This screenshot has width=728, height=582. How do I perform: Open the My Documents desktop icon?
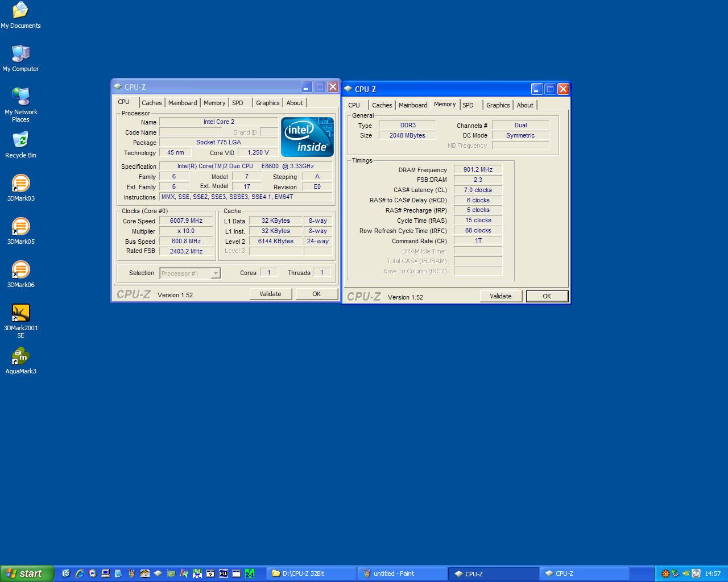click(20, 15)
